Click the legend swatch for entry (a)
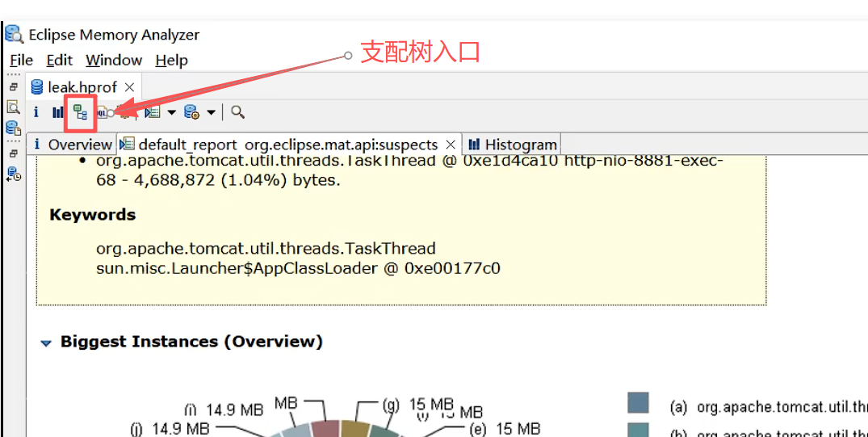The width and height of the screenshot is (868, 437). click(638, 402)
